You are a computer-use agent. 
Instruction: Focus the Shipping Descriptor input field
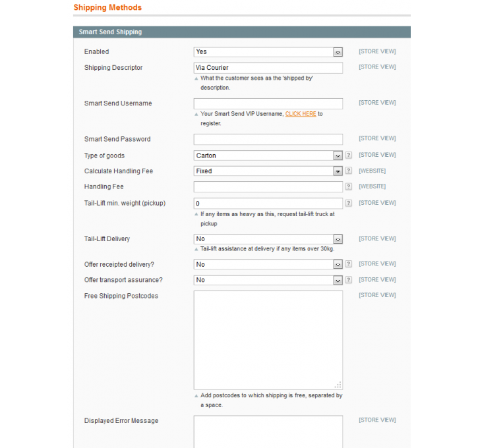tap(268, 68)
